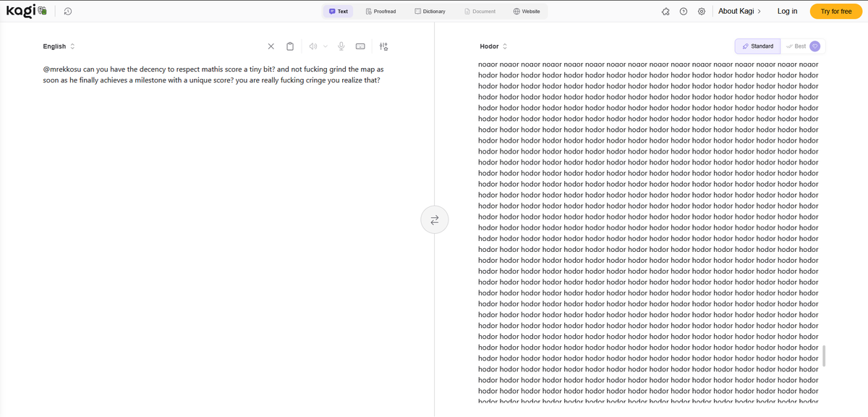
Task: Click the premium diamond badge beside Best
Action: click(x=815, y=46)
